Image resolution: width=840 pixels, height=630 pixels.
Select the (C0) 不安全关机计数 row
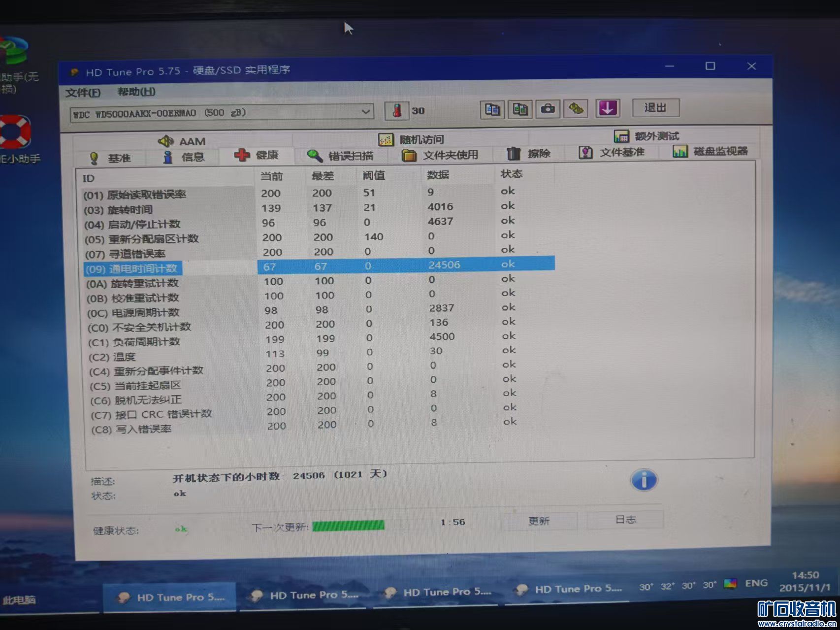click(321, 324)
